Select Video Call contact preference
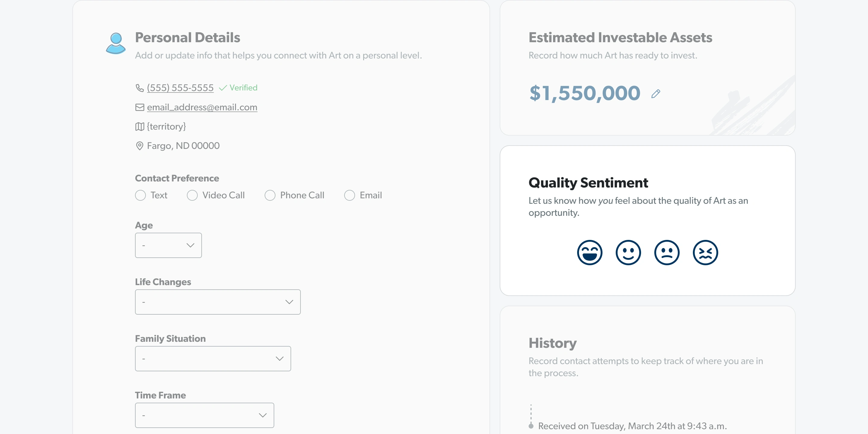 (192, 195)
